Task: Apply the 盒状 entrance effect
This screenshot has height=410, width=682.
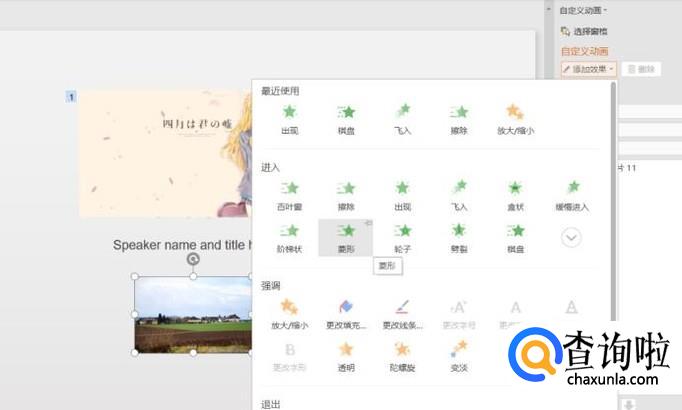Action: click(515, 196)
